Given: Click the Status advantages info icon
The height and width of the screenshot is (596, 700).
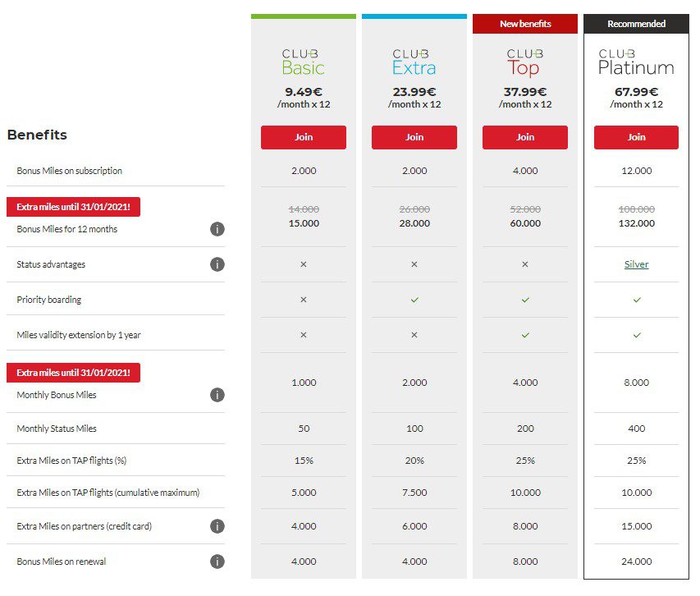Looking at the screenshot, I should click(x=217, y=264).
